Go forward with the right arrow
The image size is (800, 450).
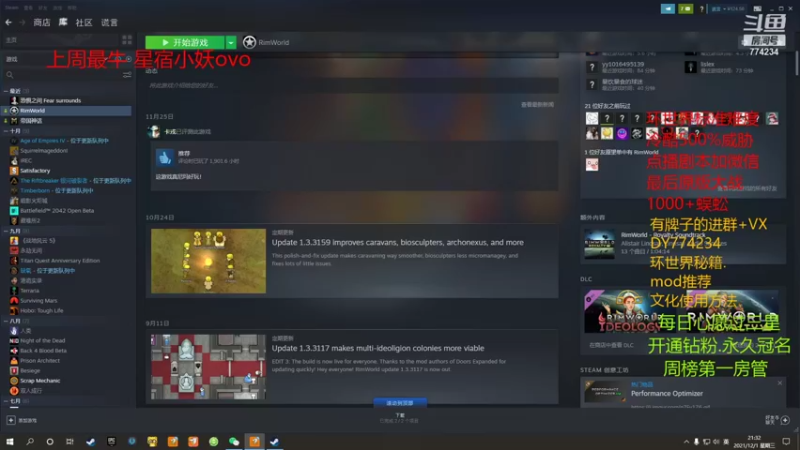(x=22, y=22)
